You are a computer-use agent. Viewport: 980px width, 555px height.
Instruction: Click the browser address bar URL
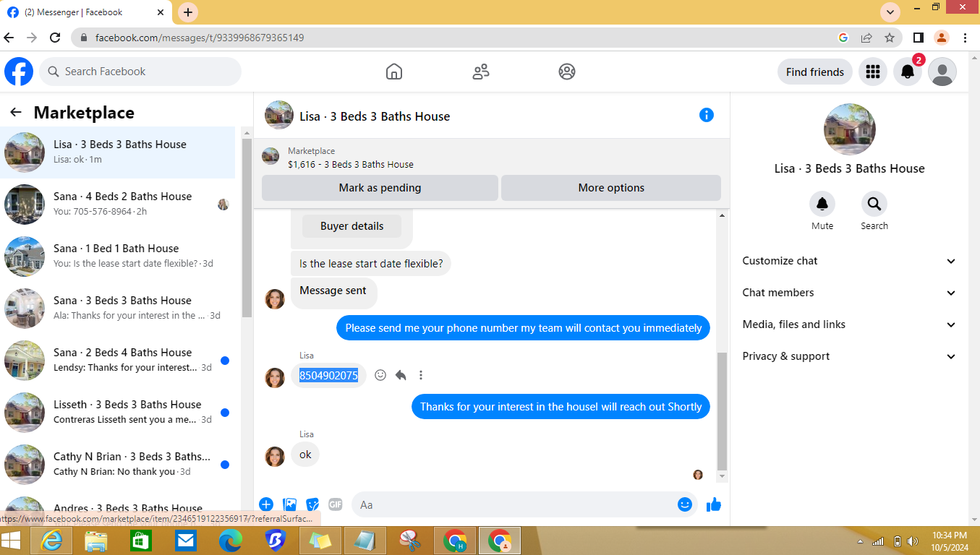(x=200, y=38)
